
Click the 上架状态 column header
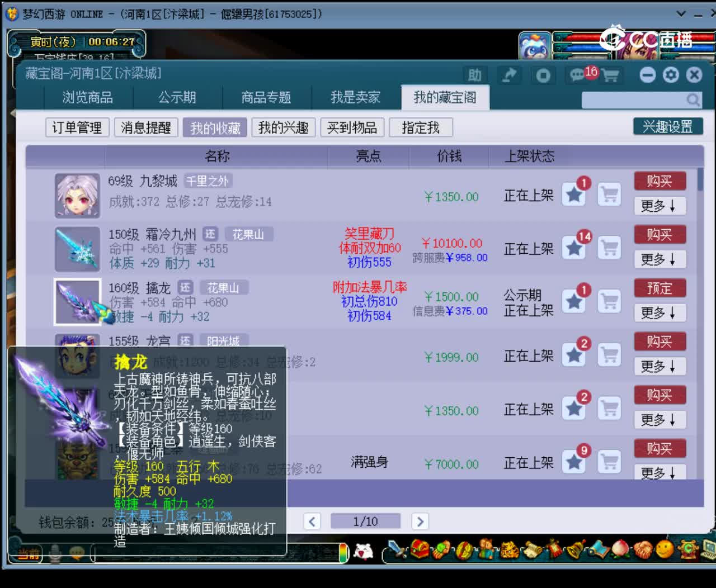click(x=530, y=156)
